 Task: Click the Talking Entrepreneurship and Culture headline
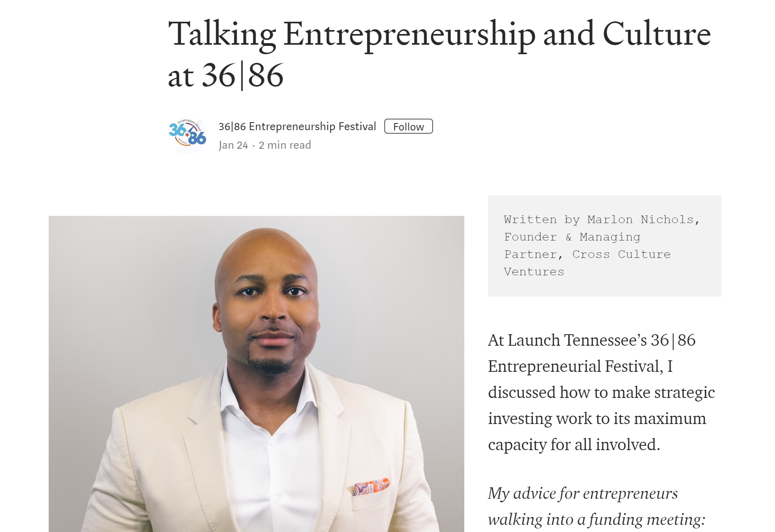pos(439,35)
